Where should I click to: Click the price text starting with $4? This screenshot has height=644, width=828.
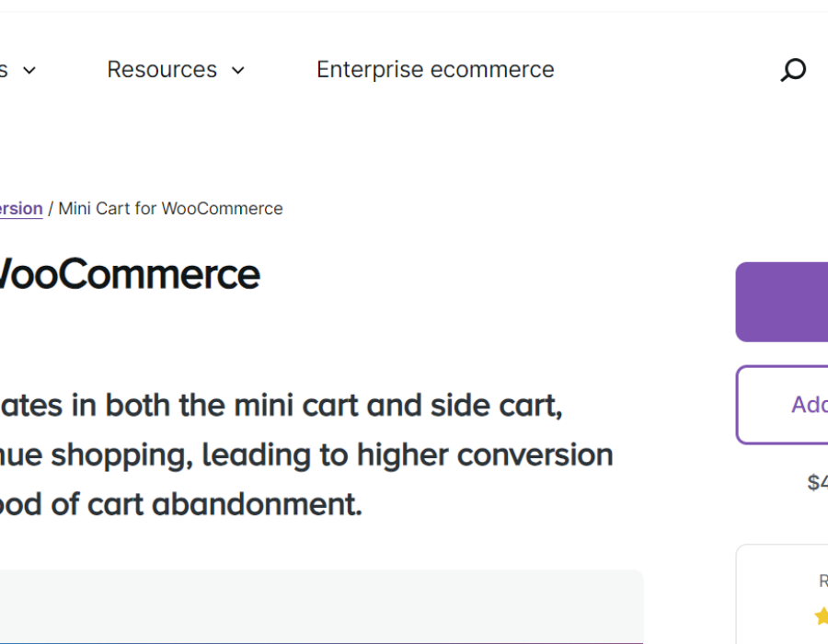[817, 482]
